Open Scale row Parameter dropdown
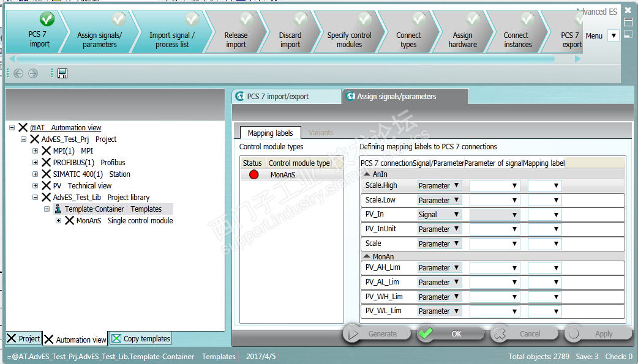Screen dimensions: 638x364 [440, 243]
